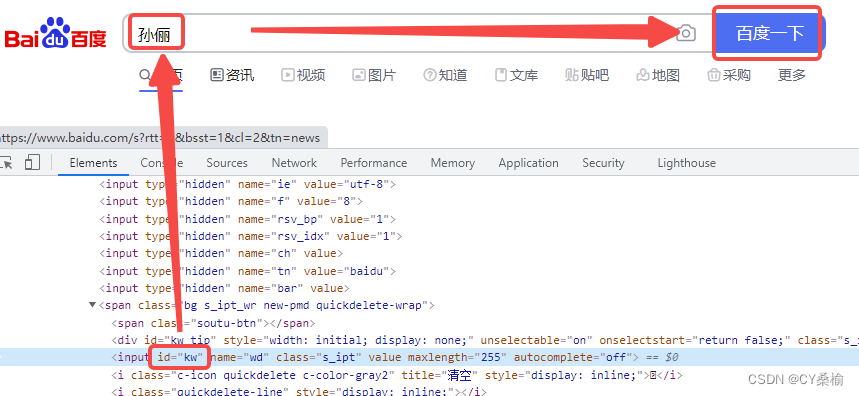Collapse the span bg s_ipt_wr node
The width and height of the screenshot is (859, 396).
[x=92, y=305]
